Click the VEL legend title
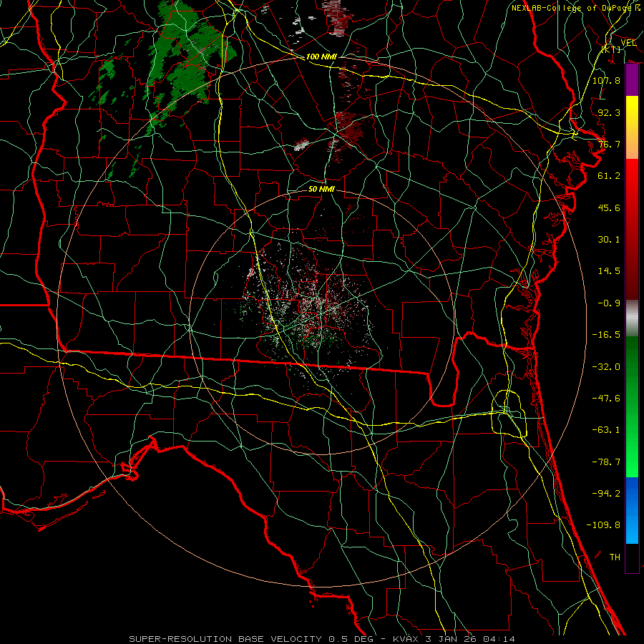This screenshot has width=644, height=644. [628, 43]
